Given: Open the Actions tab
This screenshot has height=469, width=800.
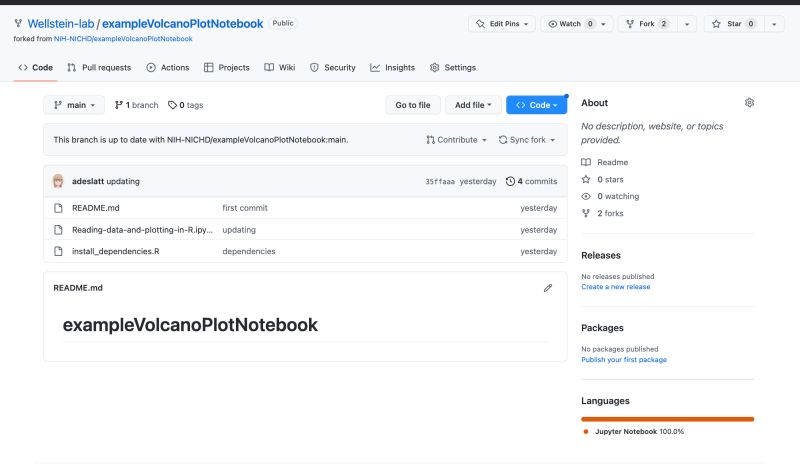Looking at the screenshot, I should click(168, 67).
